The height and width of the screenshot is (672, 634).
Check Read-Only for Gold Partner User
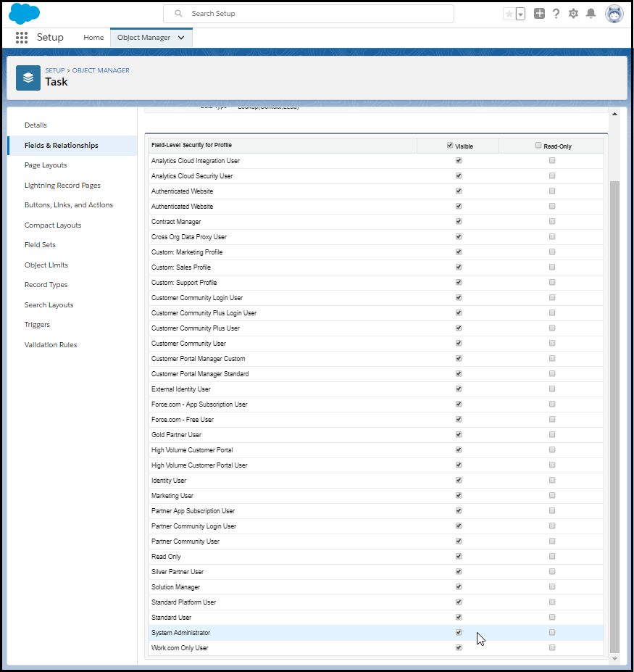(552, 434)
